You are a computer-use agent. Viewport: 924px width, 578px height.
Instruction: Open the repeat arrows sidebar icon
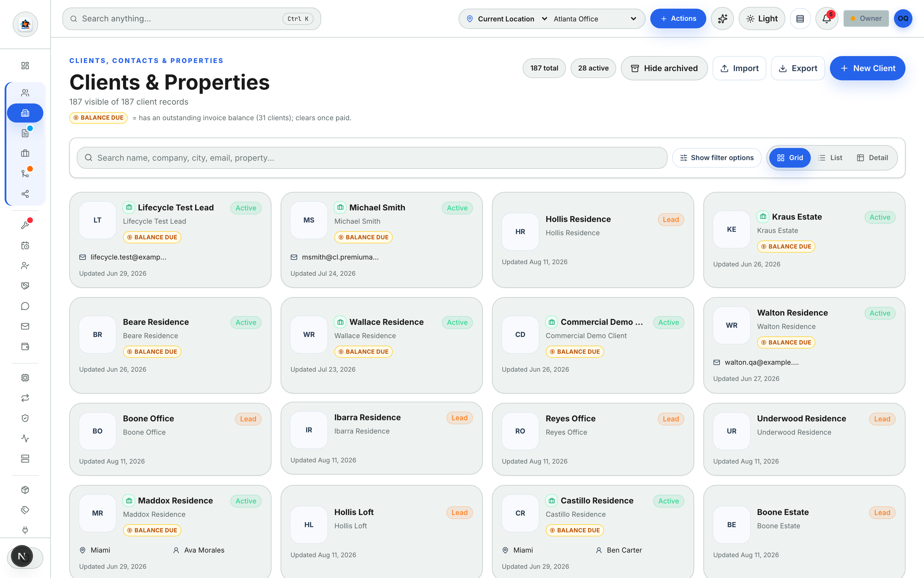pos(25,398)
